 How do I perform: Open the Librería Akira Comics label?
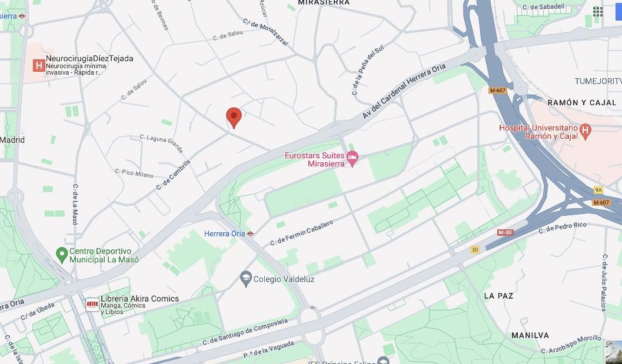(x=139, y=305)
